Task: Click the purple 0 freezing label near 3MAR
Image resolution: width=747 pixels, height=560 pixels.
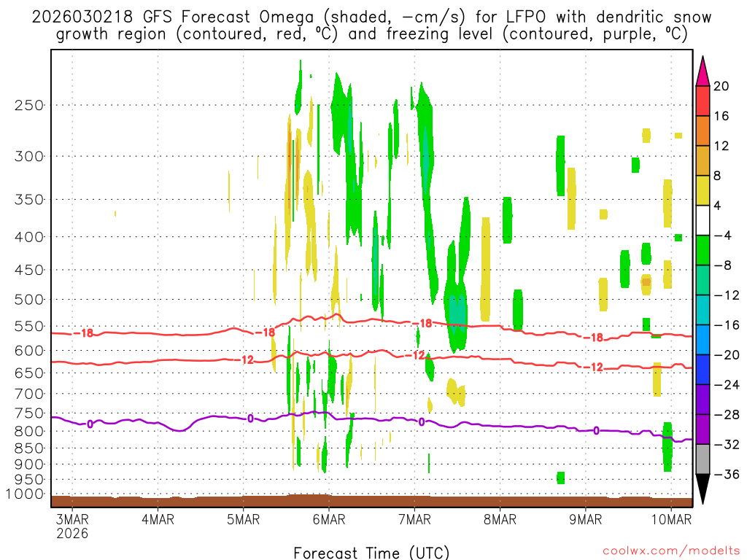Action: coord(90,424)
